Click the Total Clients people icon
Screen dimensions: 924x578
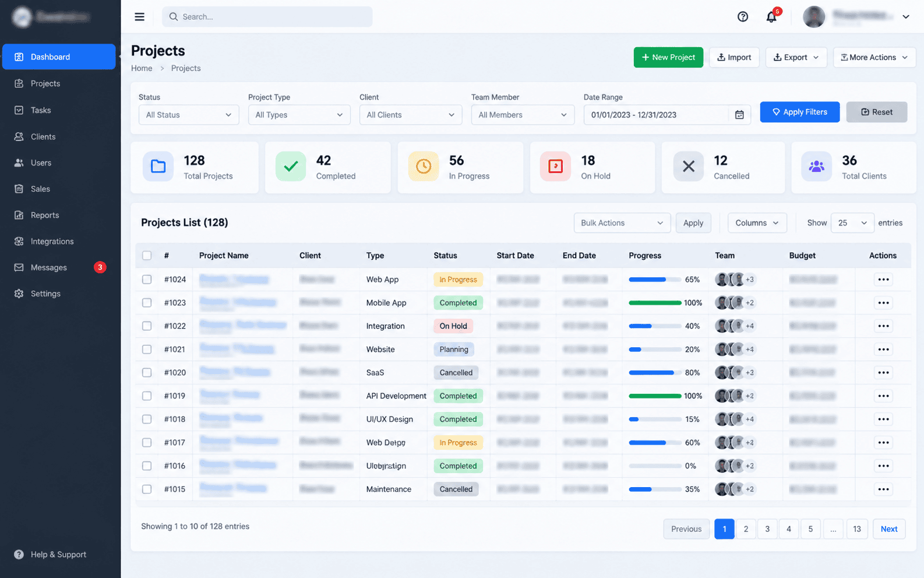click(817, 167)
